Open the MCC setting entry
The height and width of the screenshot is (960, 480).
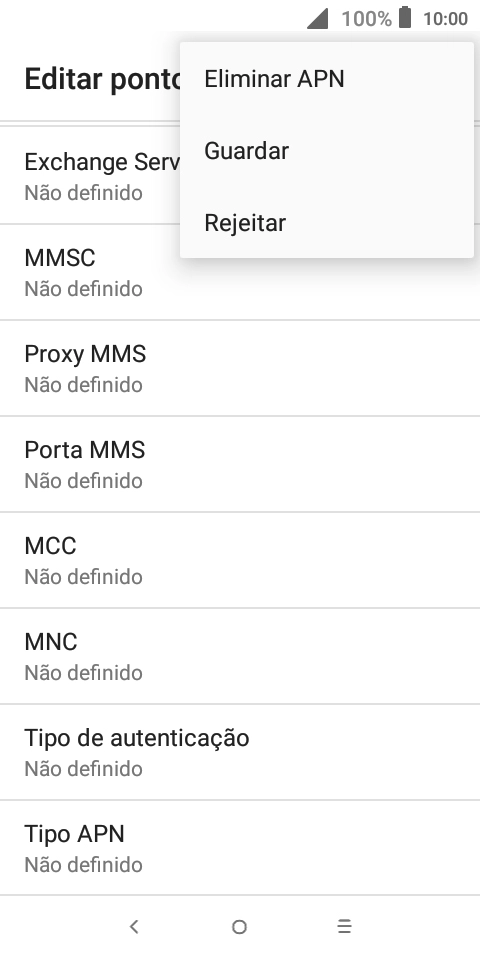[x=240, y=560]
